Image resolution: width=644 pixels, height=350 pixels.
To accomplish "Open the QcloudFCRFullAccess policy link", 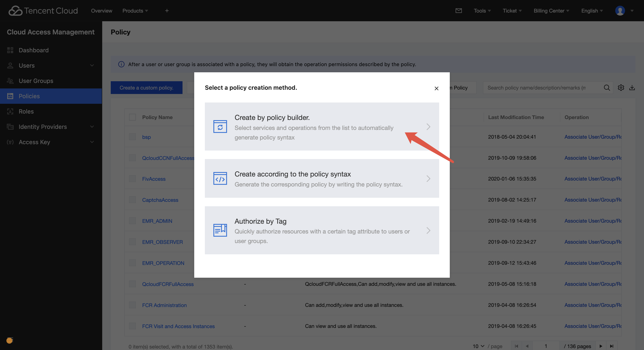I will (x=168, y=284).
